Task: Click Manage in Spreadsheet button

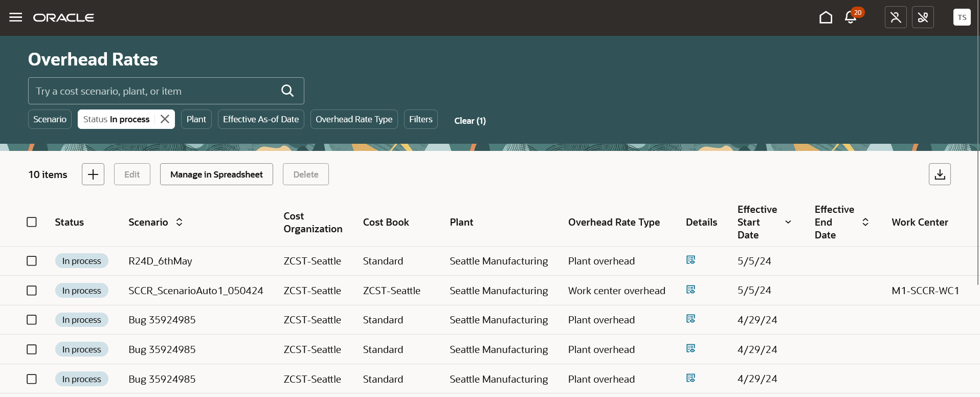Action: [x=216, y=174]
